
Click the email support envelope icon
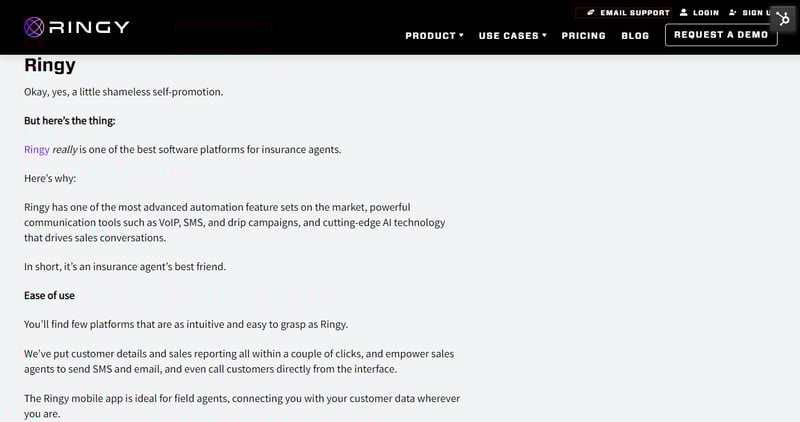tap(591, 12)
